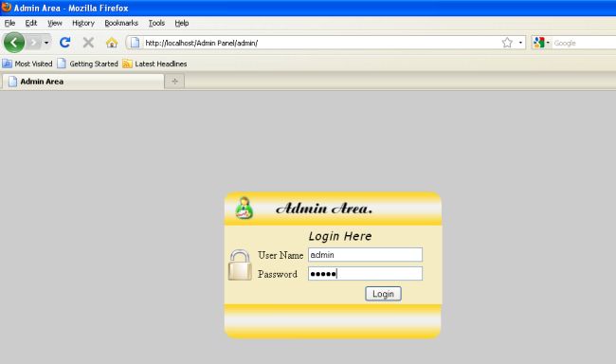This screenshot has height=364, width=616.
Task: Click the Login button
Action: tap(383, 294)
